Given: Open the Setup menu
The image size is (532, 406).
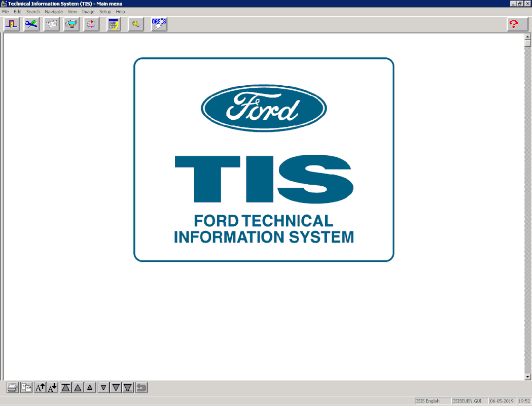Looking at the screenshot, I should (x=105, y=12).
